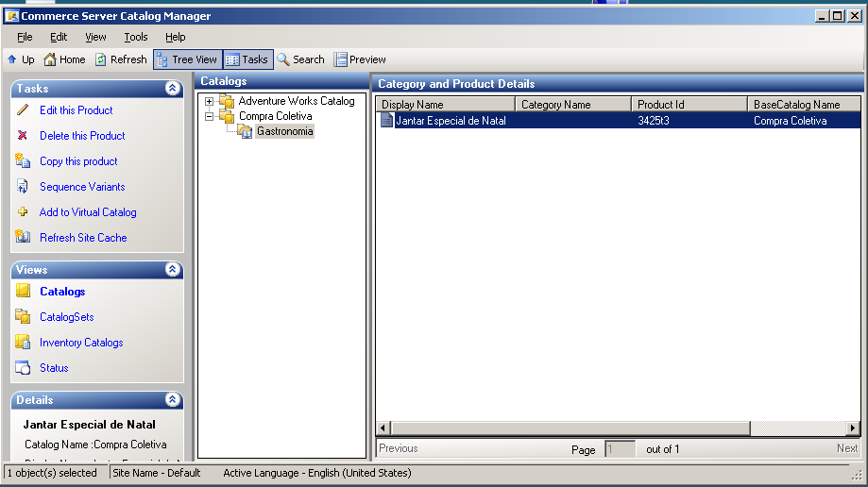This screenshot has height=487, width=868.
Task: Open the Tools menu
Action: pyautogui.click(x=136, y=37)
